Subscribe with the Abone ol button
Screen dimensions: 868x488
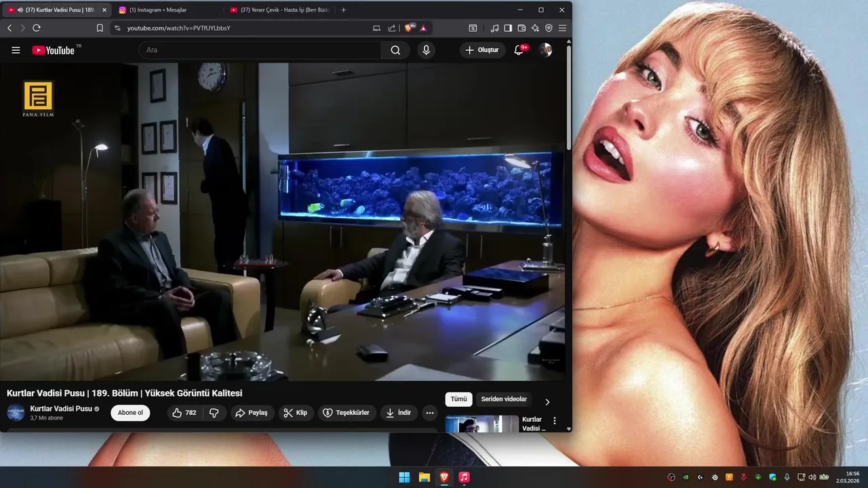point(130,413)
